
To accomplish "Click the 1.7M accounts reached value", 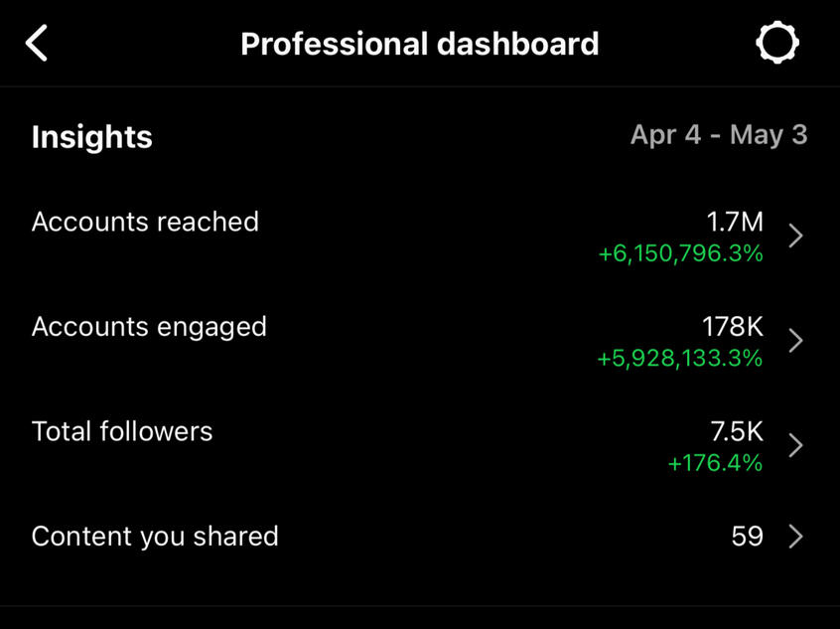I will (735, 224).
